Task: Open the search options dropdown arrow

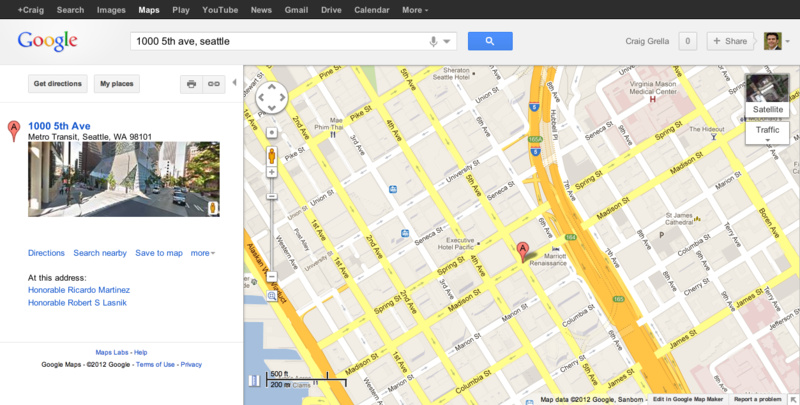Action: pyautogui.click(x=446, y=41)
